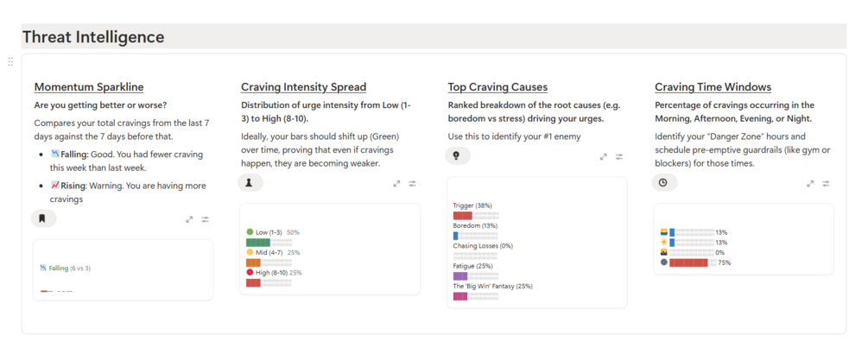Click the Momentum Sparkline heading link
This screenshot has height=360, width=868.
pos(89,87)
